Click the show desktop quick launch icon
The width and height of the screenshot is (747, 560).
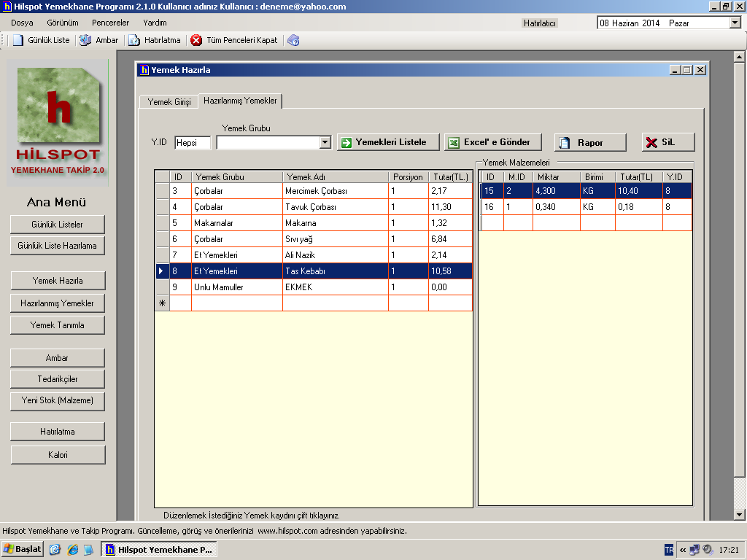click(88, 550)
